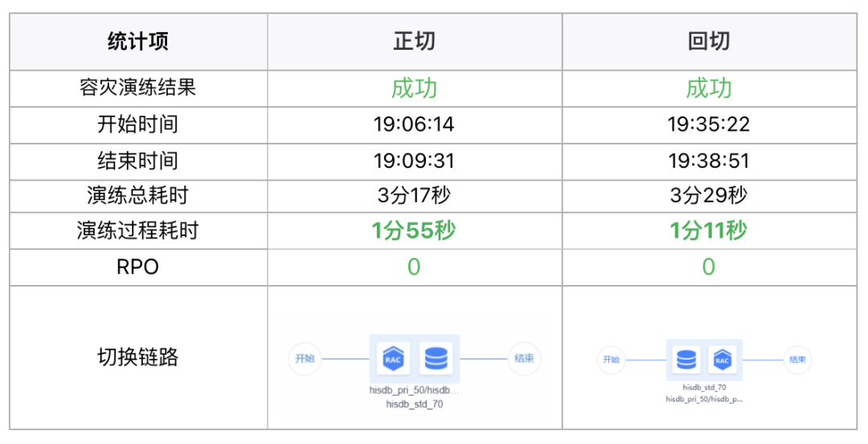Click the RAC icon in the 正切 switch chain

coord(394,358)
